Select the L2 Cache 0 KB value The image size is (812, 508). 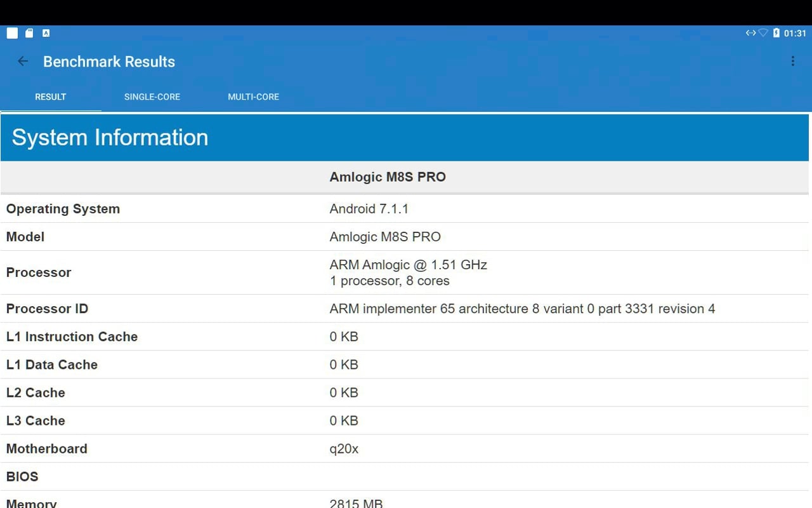click(344, 392)
